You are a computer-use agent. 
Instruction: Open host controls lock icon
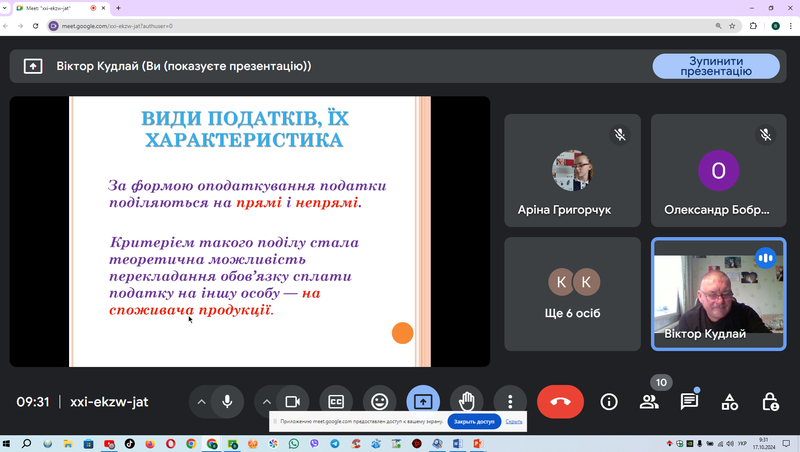770,402
